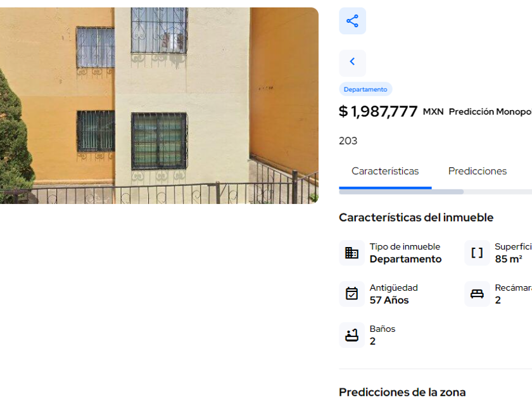Click the Predicción Monopolio label
This screenshot has height=399, width=532.
click(x=490, y=111)
